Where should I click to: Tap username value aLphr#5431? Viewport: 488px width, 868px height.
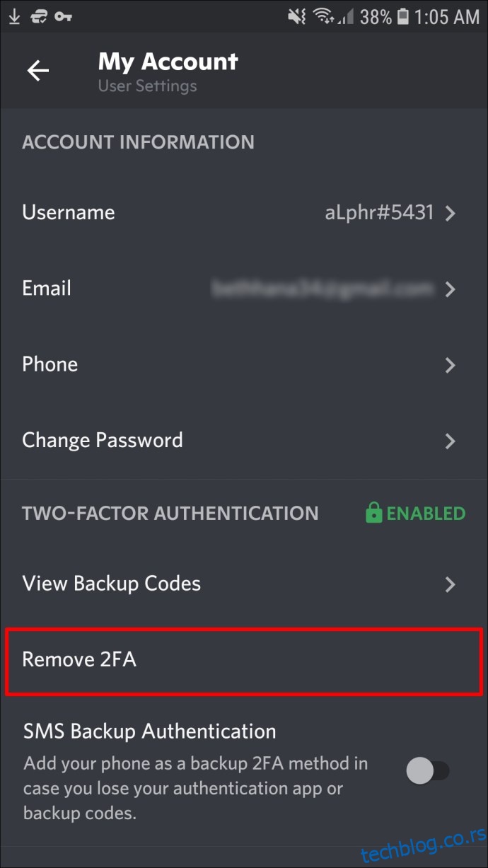click(x=379, y=213)
